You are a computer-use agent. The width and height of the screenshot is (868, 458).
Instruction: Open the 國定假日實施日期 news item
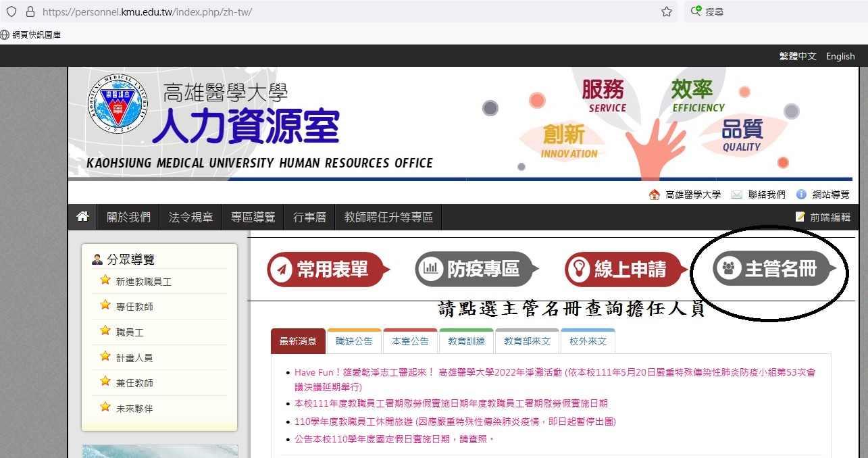(395, 439)
